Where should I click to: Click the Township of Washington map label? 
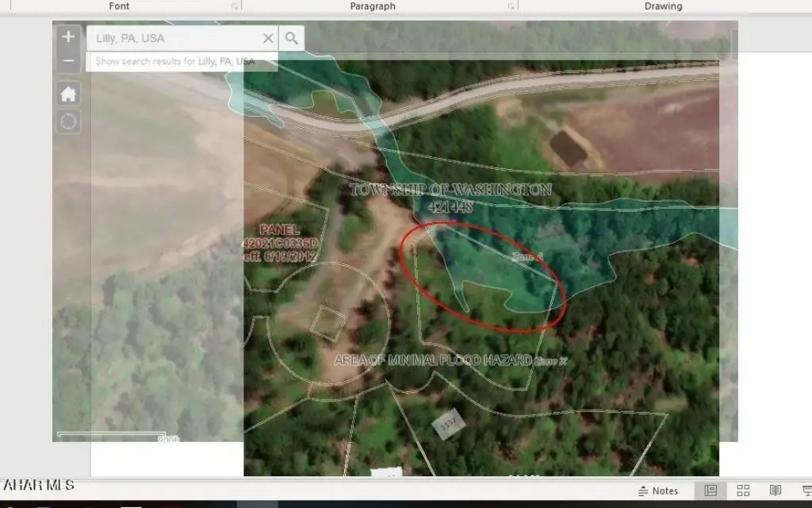pos(450,198)
